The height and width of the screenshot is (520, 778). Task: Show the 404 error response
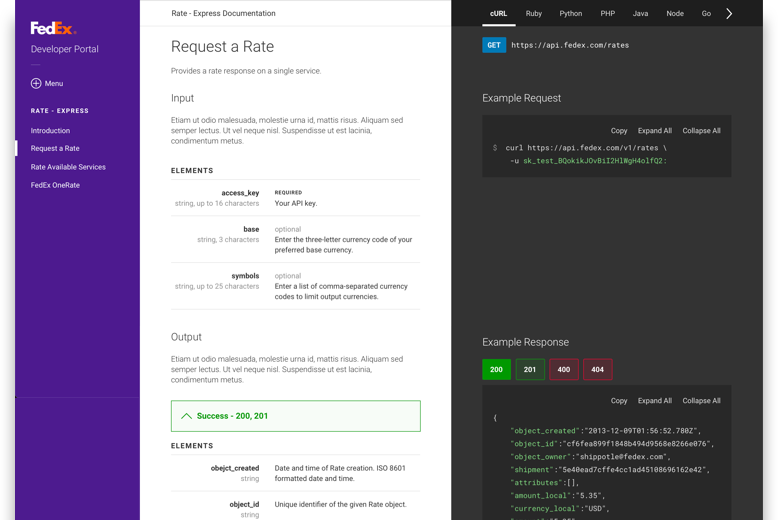(598, 370)
